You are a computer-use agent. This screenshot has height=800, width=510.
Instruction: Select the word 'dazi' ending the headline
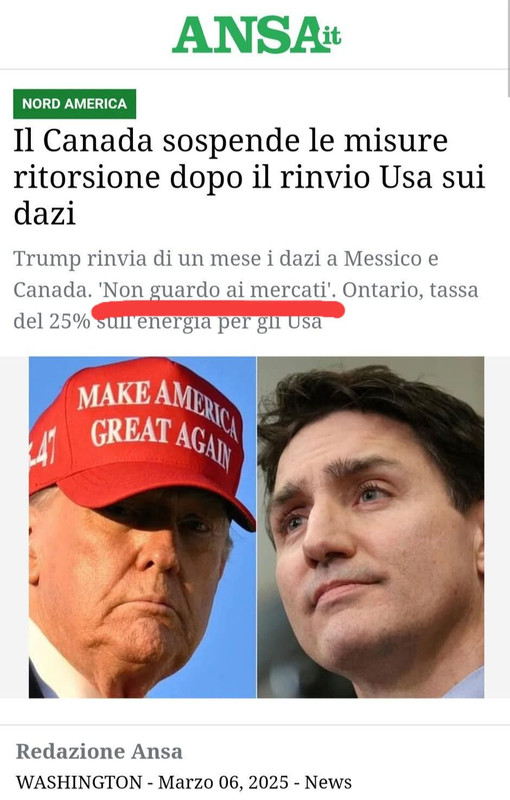coord(45,214)
